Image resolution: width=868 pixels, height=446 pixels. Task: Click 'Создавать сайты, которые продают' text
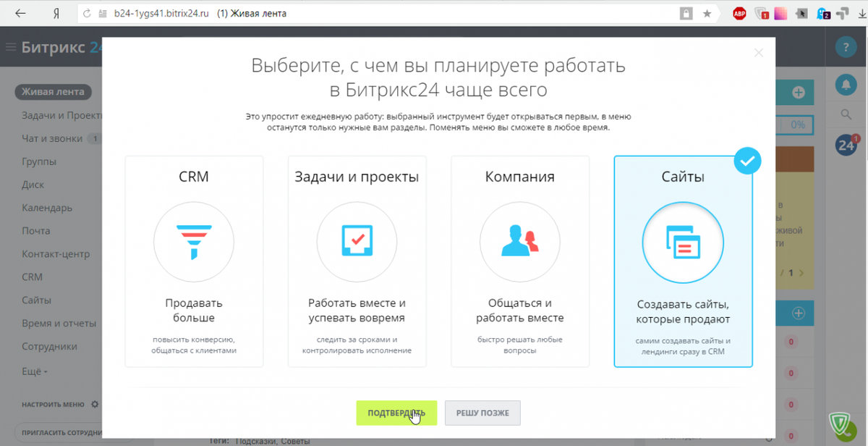point(683,312)
